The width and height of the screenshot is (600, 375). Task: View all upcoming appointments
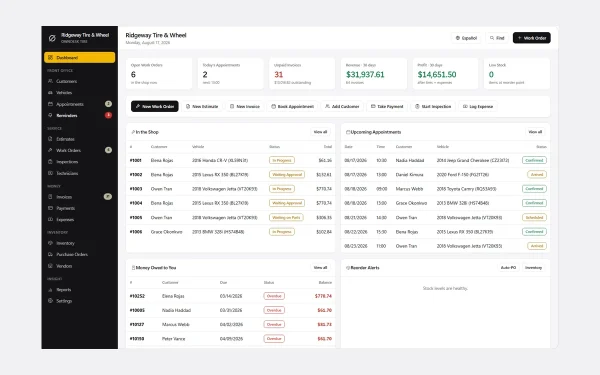pos(535,132)
